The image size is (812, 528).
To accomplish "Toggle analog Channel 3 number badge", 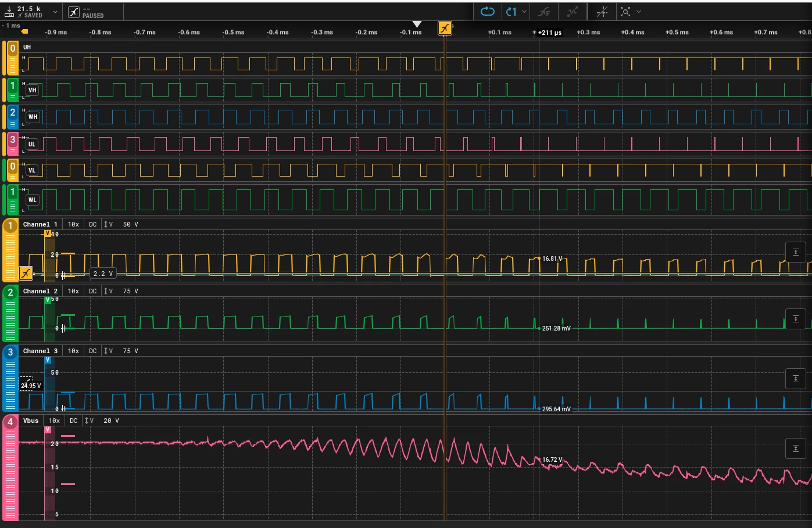I will (x=10, y=353).
